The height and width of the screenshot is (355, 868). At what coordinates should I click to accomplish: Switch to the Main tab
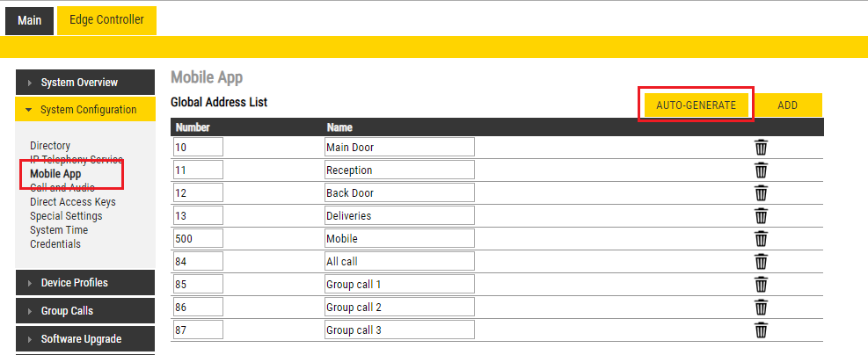pos(29,20)
